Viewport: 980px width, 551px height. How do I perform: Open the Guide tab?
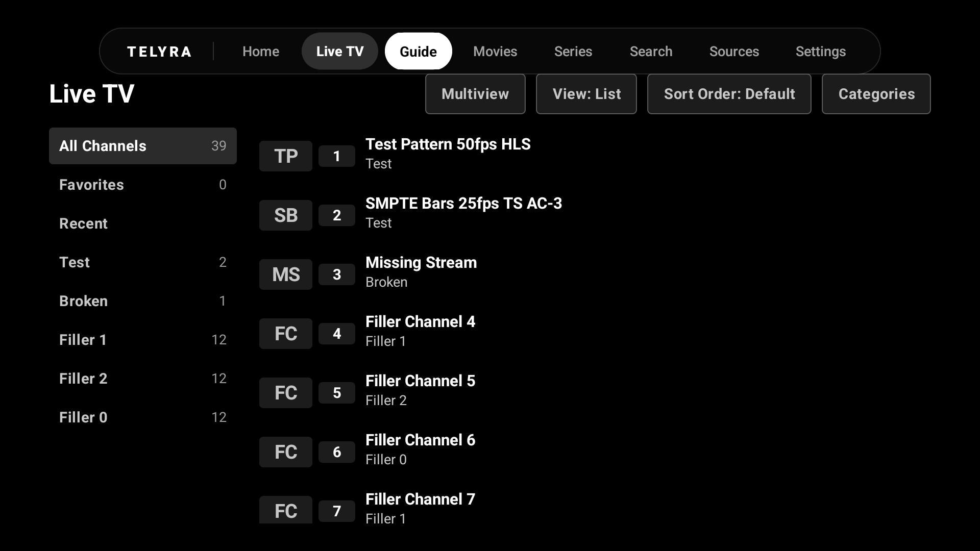pyautogui.click(x=419, y=52)
